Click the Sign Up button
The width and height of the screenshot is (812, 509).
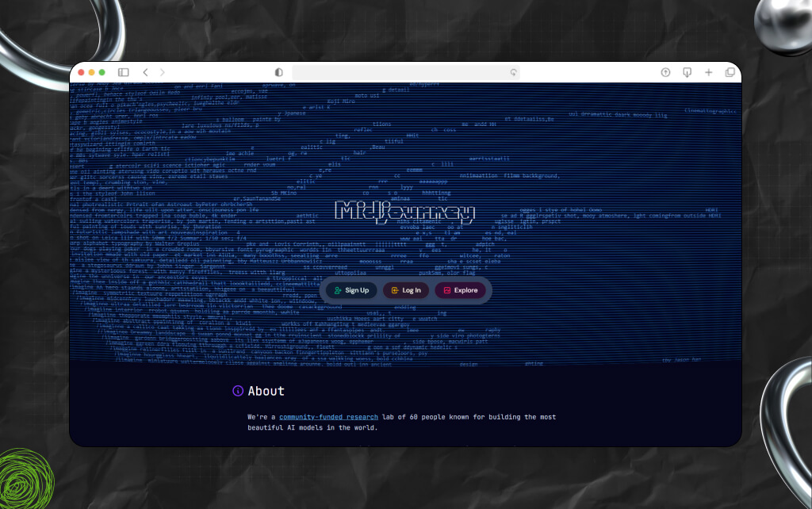coord(351,290)
